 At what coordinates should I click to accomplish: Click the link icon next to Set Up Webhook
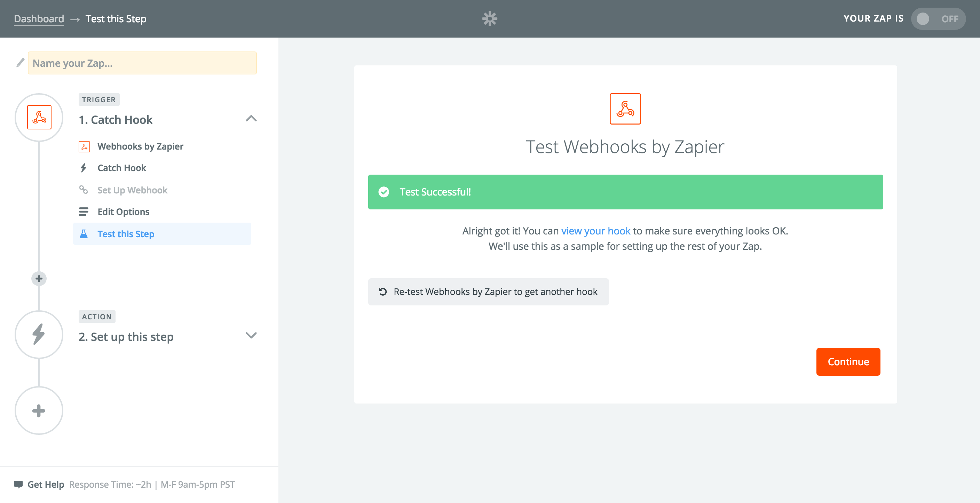pyautogui.click(x=83, y=189)
